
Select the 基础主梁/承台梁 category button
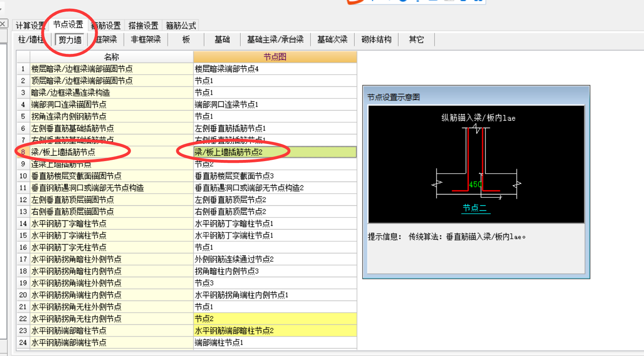(x=275, y=40)
